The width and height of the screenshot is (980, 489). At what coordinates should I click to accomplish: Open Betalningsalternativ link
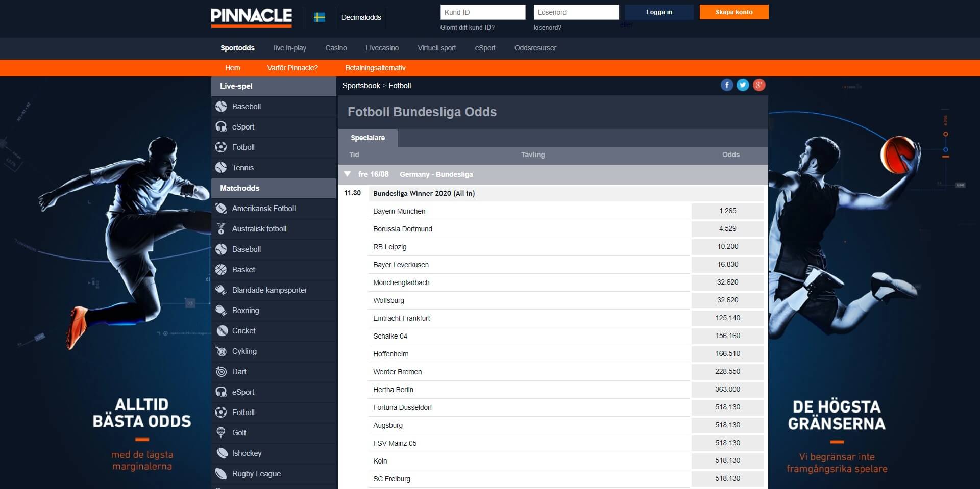[375, 68]
